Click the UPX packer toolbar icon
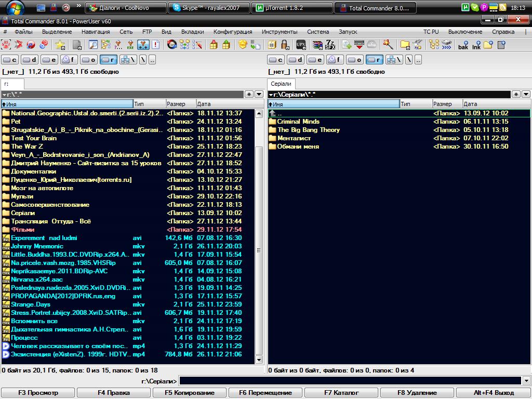The image size is (532, 399). coord(301,45)
